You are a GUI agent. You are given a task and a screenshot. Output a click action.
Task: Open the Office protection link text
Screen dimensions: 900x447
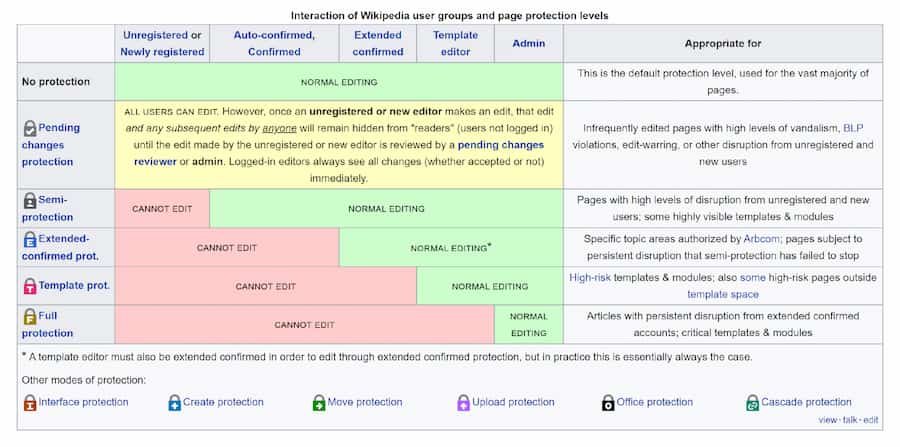click(655, 402)
